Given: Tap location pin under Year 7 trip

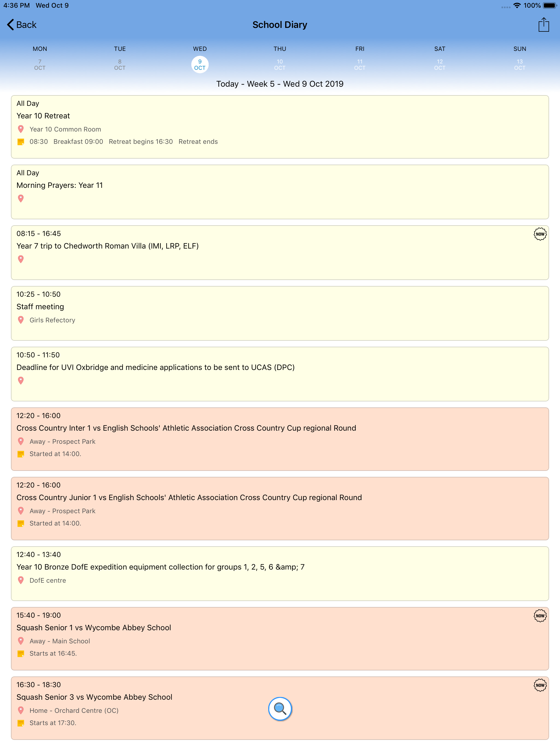Looking at the screenshot, I should click(x=21, y=259).
